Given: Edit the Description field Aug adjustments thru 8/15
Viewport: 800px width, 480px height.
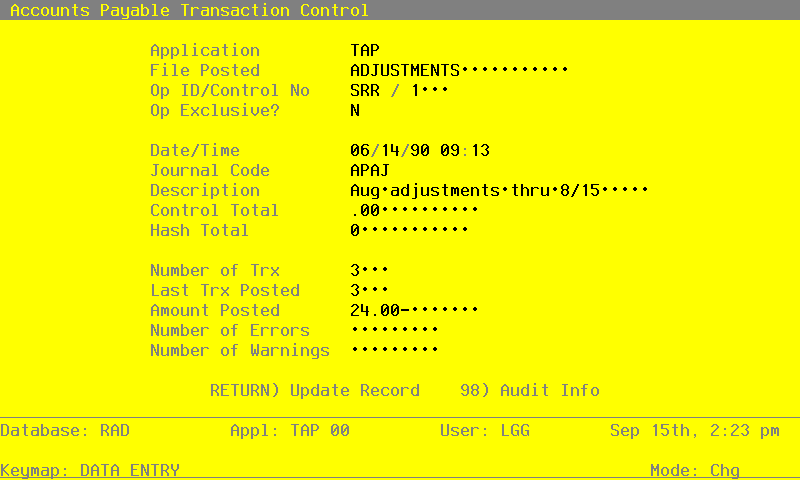Looking at the screenshot, I should 499,190.
